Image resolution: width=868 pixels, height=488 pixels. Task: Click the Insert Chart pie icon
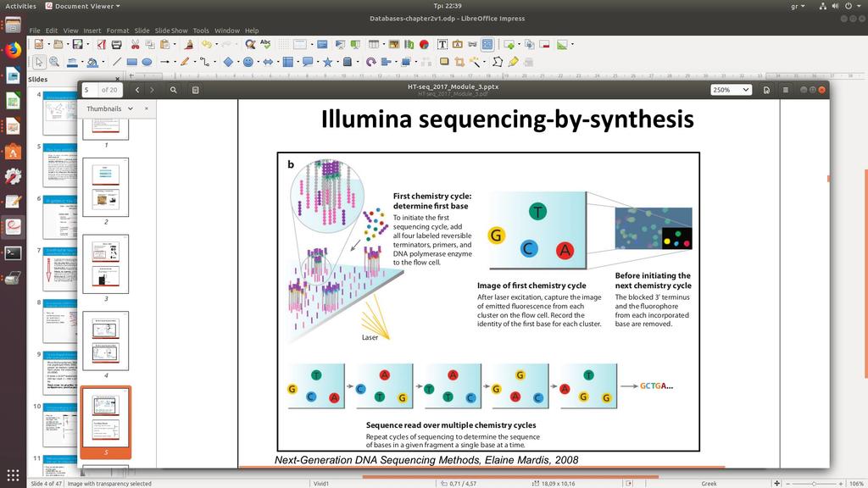tap(424, 44)
